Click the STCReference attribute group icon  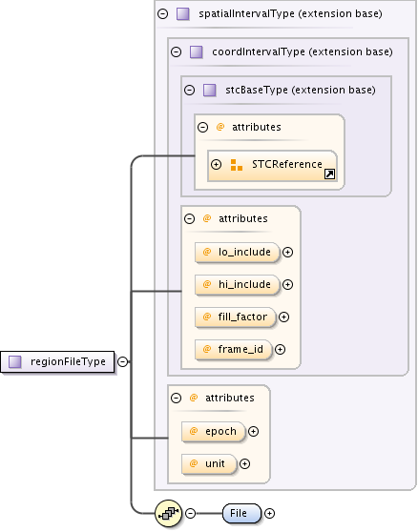[237, 165]
